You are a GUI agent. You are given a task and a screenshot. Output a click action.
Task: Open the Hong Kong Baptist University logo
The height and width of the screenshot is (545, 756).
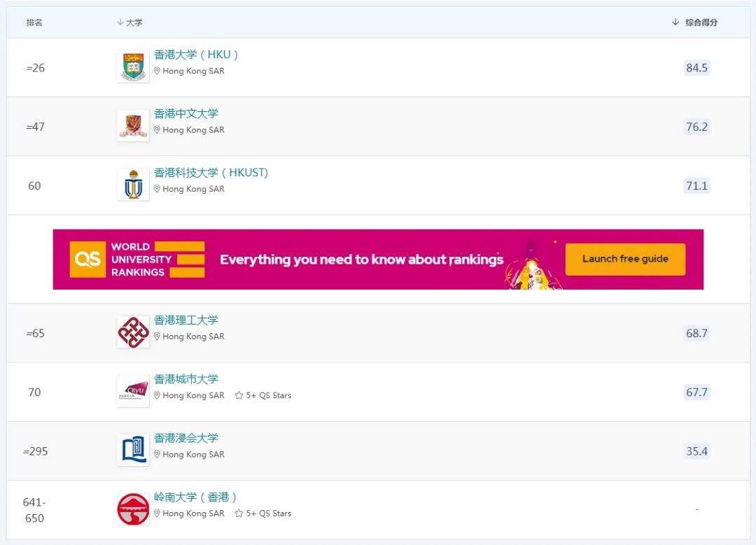[x=134, y=450]
